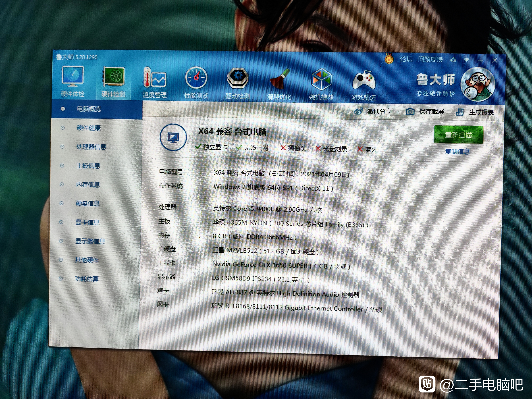Screen dimensions: 532x399
Task: Click the round desktop computer icon
Action: coord(173,137)
